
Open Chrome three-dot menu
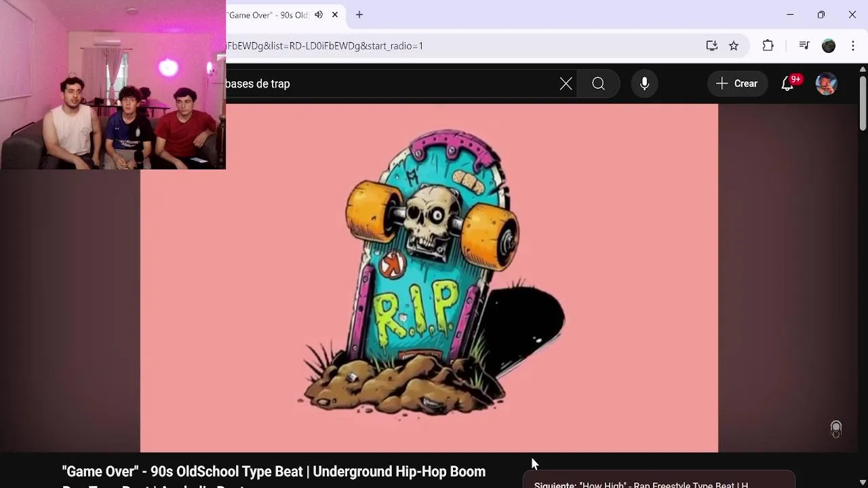click(x=853, y=45)
